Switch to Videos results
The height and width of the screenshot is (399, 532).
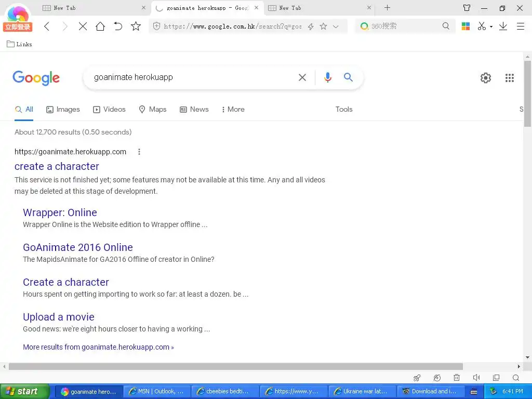pyautogui.click(x=109, y=109)
